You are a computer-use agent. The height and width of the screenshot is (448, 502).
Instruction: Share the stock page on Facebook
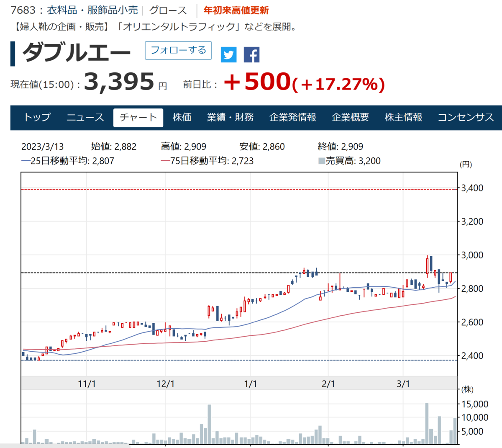pyautogui.click(x=251, y=54)
